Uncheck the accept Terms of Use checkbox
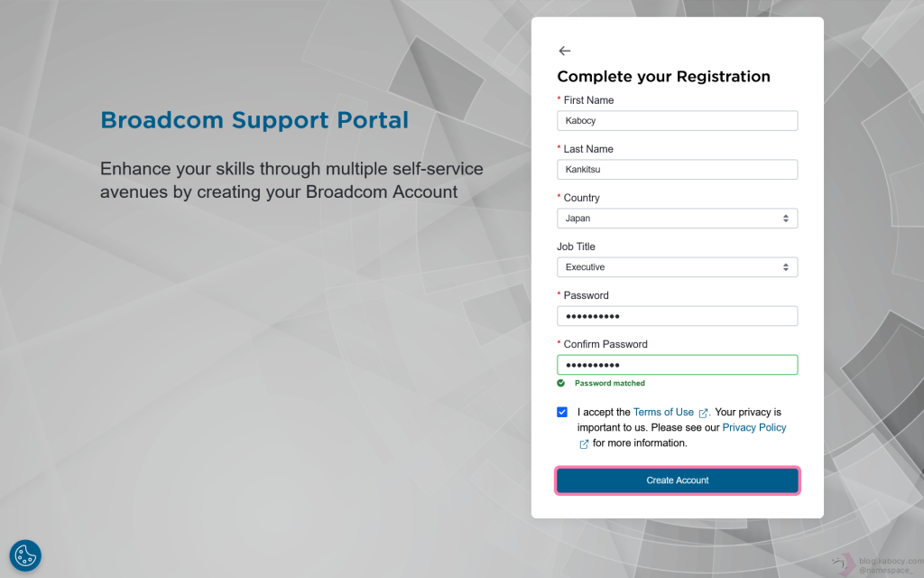 pos(562,413)
